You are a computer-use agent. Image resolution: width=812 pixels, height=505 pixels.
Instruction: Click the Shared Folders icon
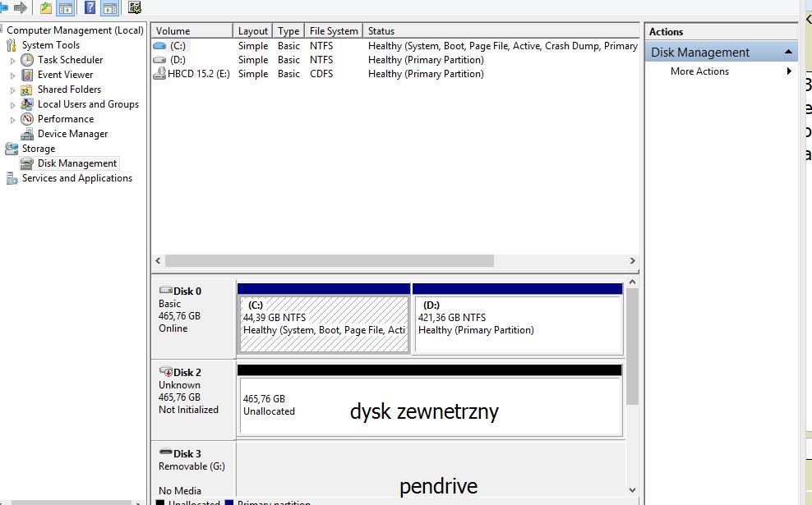tap(27, 90)
